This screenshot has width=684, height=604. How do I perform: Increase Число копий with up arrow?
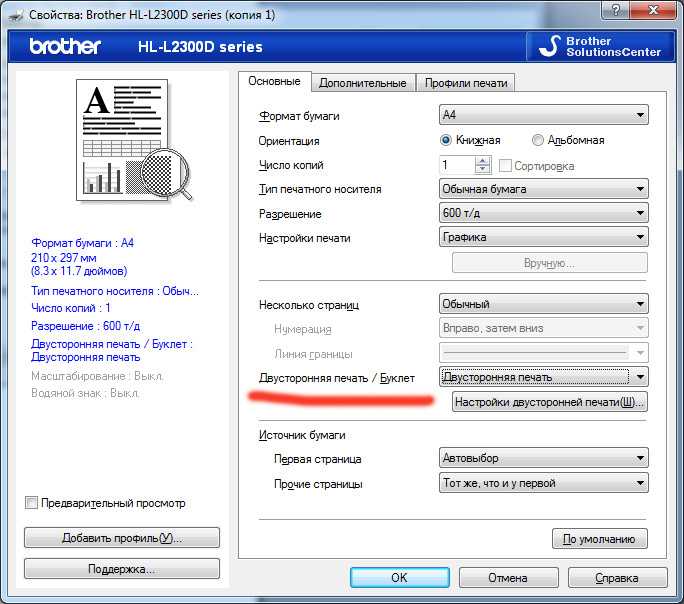[x=482, y=161]
